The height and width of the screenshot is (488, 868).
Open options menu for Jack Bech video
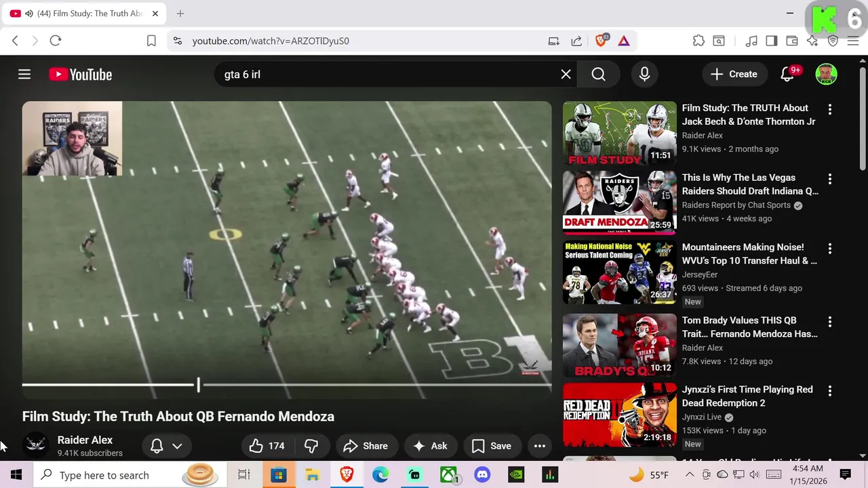tap(829, 109)
